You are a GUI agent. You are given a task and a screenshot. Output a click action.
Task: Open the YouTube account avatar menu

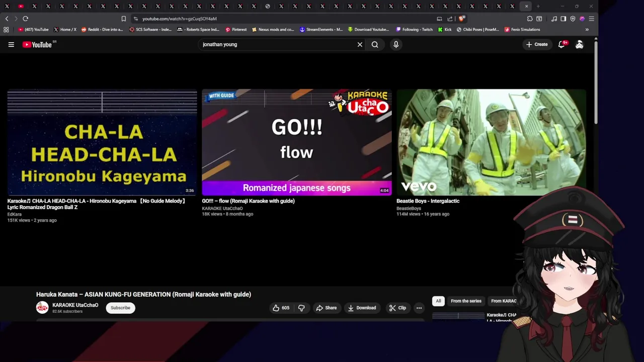click(580, 44)
